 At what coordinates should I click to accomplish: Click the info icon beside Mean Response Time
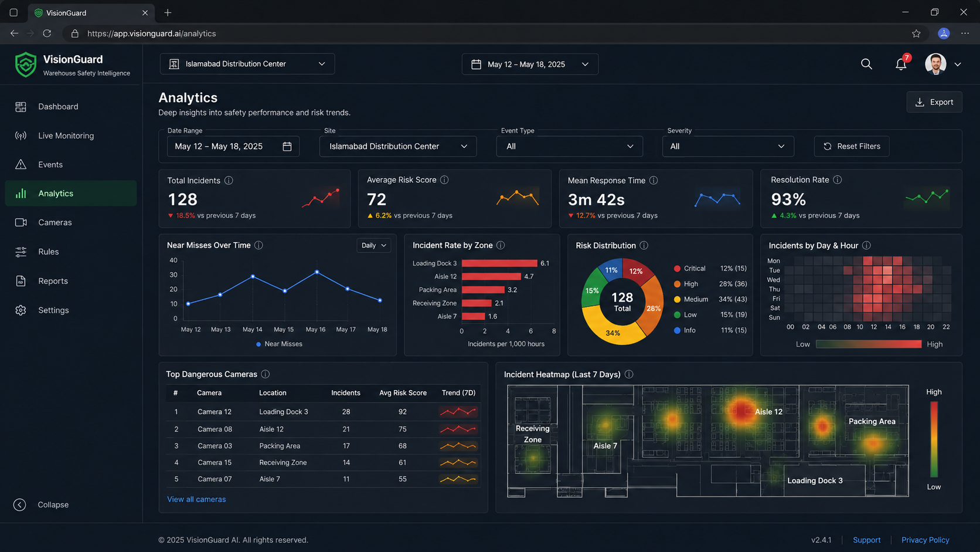tap(654, 181)
